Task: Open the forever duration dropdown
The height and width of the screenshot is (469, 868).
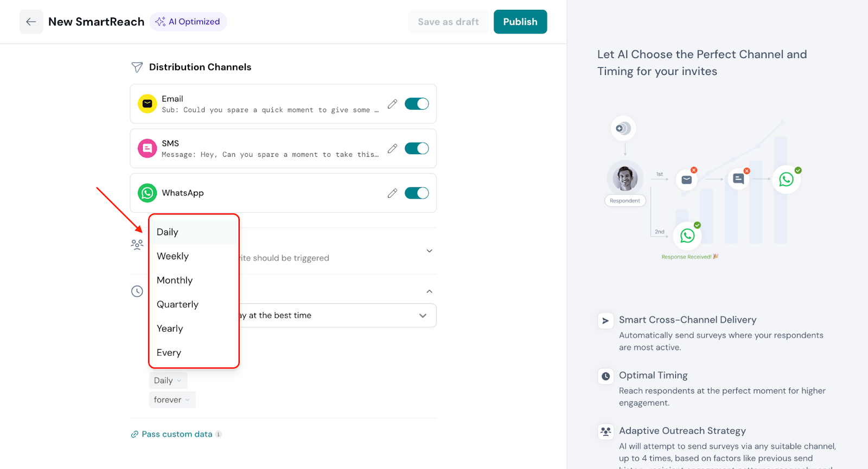Action: [x=172, y=400]
